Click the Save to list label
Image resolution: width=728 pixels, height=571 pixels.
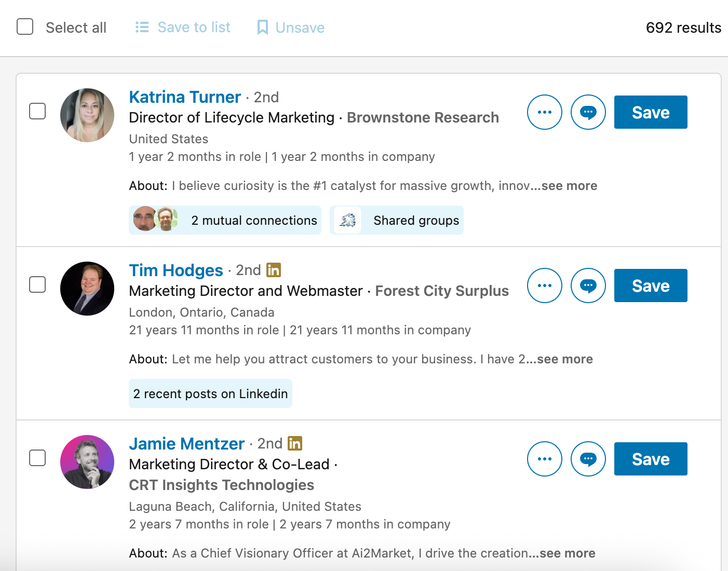click(x=194, y=27)
